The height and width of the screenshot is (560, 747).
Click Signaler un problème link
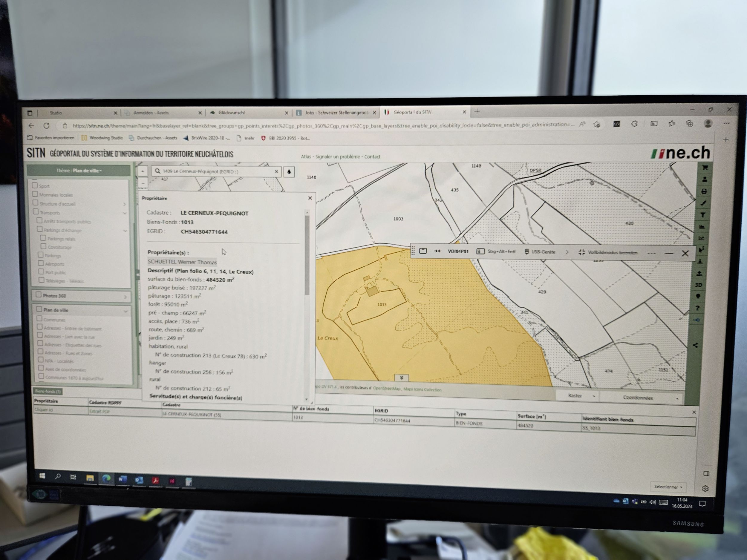(337, 157)
